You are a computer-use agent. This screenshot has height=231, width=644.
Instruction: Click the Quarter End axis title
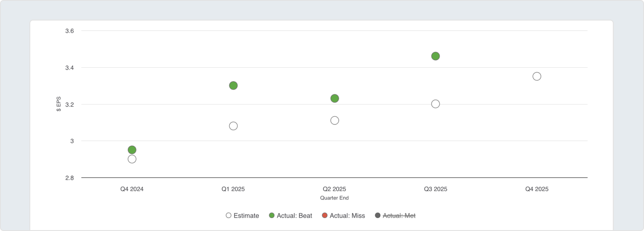pyautogui.click(x=334, y=198)
